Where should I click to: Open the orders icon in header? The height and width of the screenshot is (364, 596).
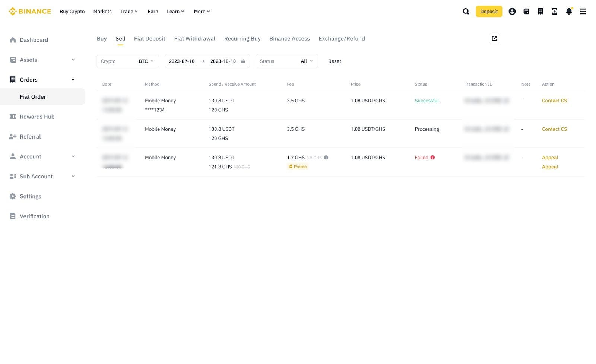(x=540, y=12)
